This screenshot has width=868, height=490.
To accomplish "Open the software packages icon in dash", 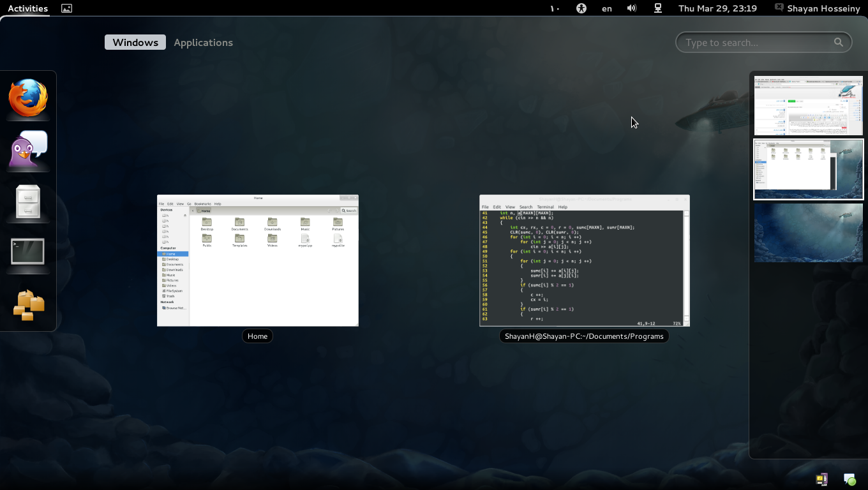I will pos(28,304).
